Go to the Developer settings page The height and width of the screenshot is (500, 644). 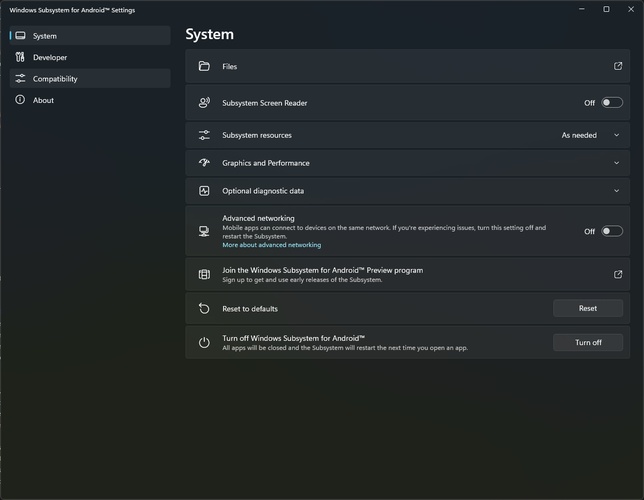click(50, 57)
